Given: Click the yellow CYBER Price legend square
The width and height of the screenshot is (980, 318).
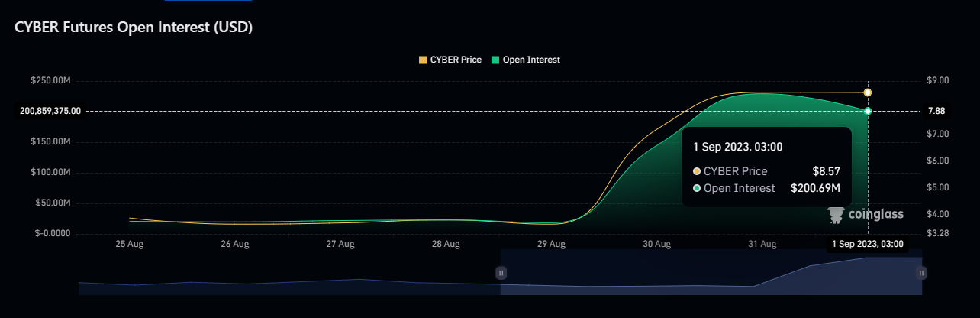Looking at the screenshot, I should click(423, 60).
